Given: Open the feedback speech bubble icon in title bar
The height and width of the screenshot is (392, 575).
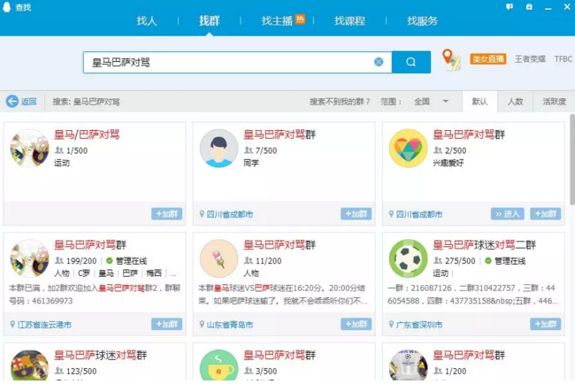Looking at the screenshot, I should (x=510, y=6).
